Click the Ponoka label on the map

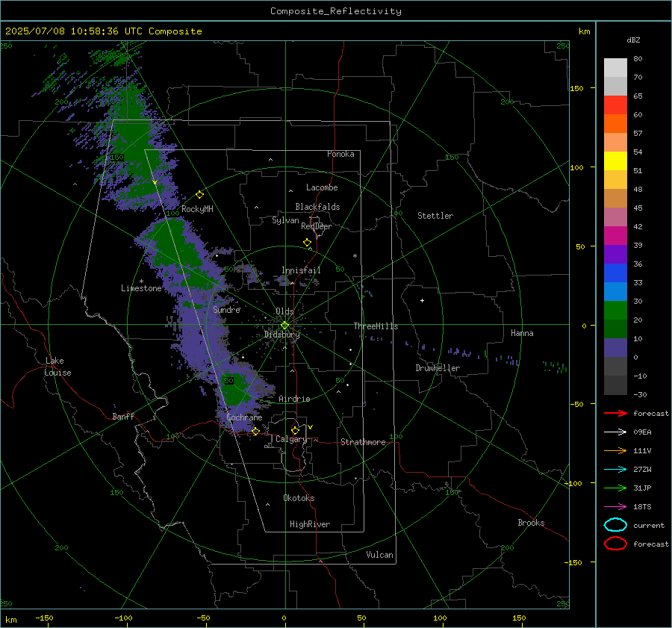pyautogui.click(x=340, y=155)
